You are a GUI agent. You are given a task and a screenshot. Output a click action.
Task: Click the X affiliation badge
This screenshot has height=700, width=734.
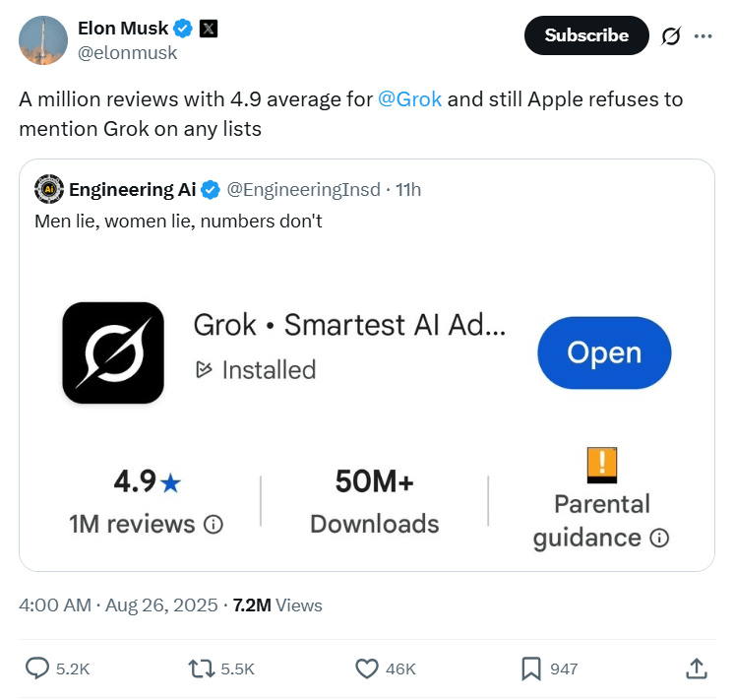tap(208, 29)
